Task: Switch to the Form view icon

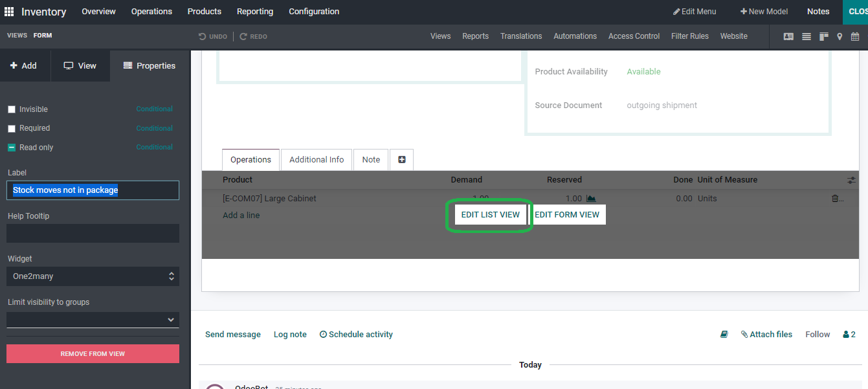Action: pyautogui.click(x=788, y=36)
